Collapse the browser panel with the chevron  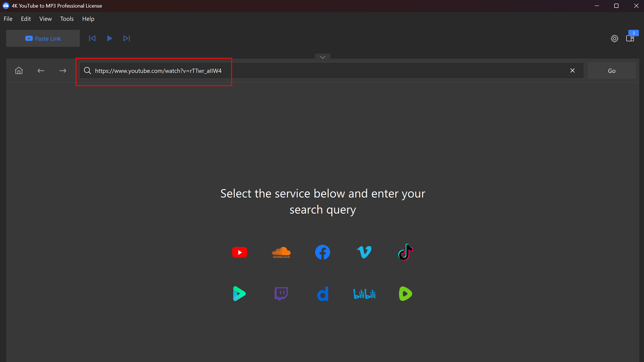pos(323,57)
